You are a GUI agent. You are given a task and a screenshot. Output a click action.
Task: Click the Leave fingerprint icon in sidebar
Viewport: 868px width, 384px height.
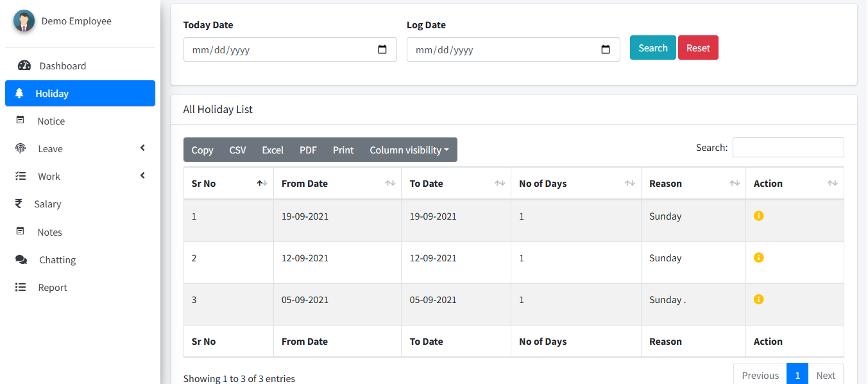pyautogui.click(x=21, y=148)
